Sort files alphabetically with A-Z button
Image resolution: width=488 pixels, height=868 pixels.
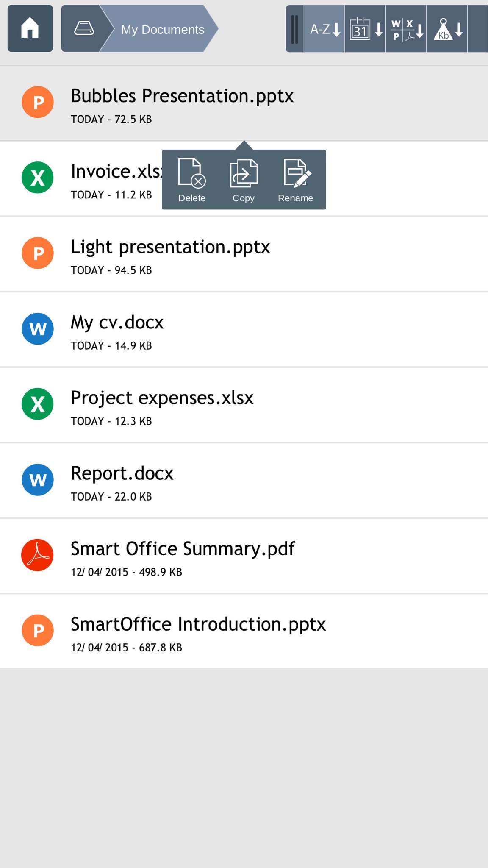click(324, 29)
